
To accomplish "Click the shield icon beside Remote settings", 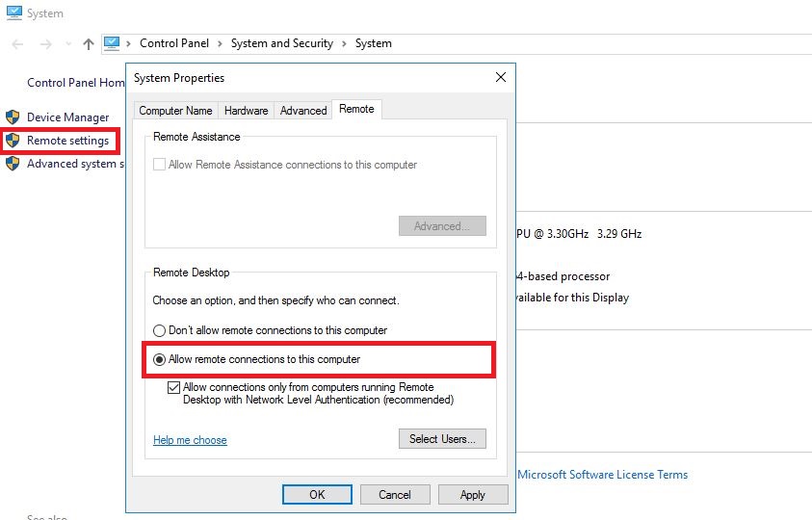I will (x=13, y=141).
